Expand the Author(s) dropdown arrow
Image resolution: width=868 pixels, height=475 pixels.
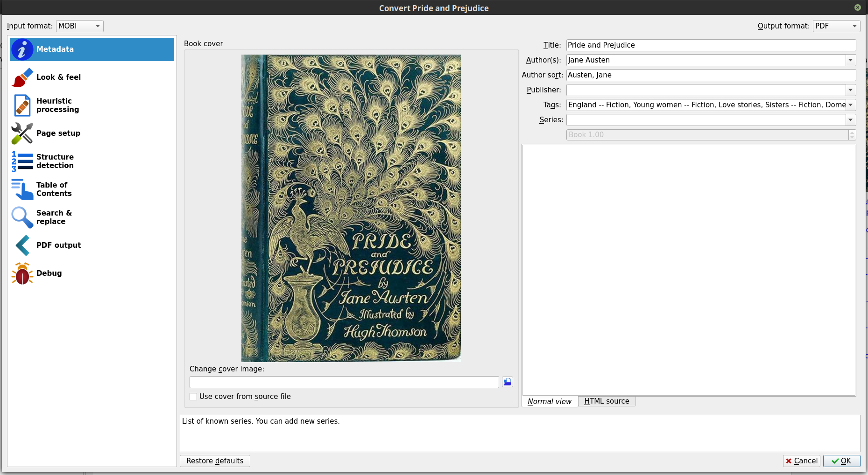[850, 60]
